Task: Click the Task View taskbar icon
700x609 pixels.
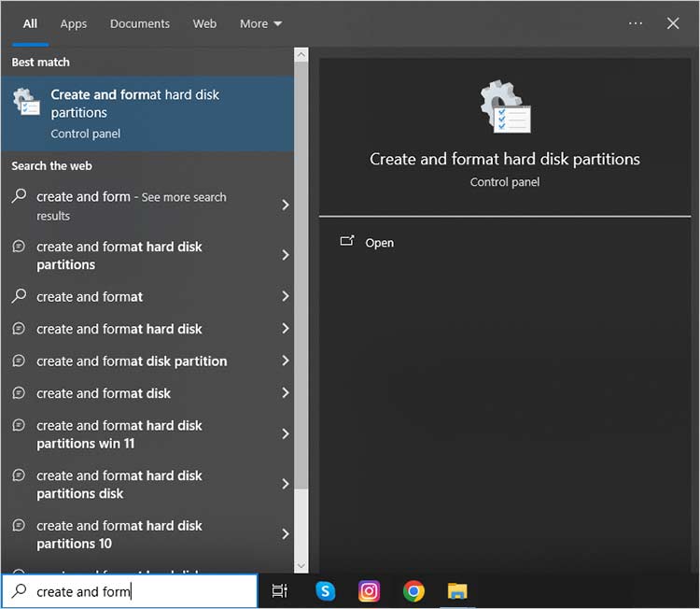Action: (x=279, y=590)
